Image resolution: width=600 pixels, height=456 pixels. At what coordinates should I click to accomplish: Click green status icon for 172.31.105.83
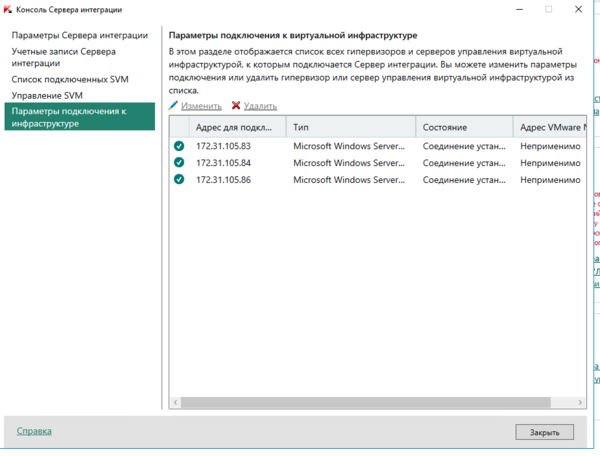click(179, 146)
